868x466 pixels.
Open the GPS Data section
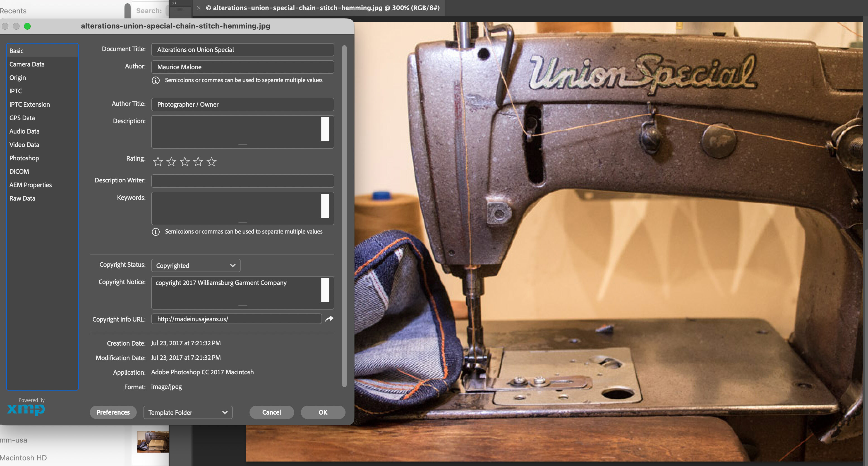tap(22, 118)
